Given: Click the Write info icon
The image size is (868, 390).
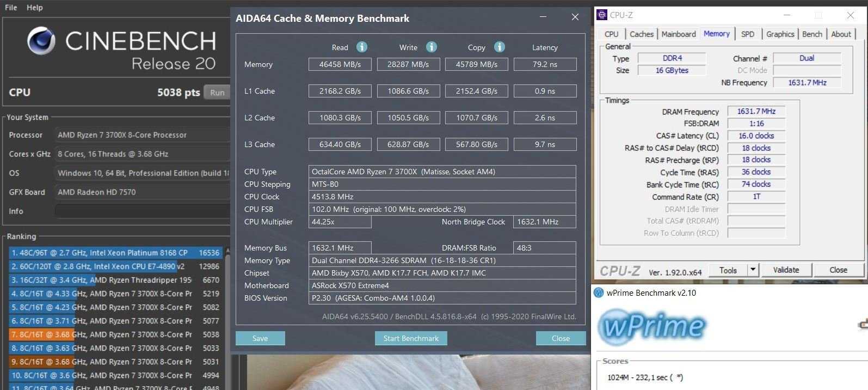Looking at the screenshot, I should click(x=431, y=47).
